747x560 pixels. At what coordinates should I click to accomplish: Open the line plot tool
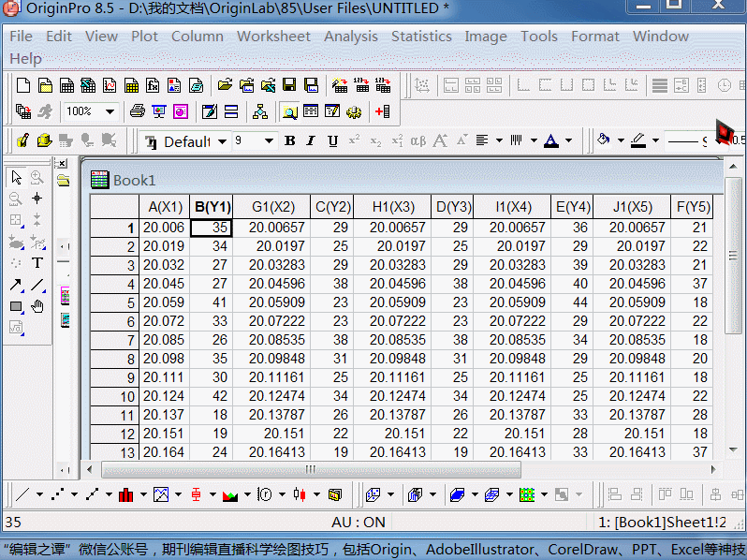tap(22, 494)
